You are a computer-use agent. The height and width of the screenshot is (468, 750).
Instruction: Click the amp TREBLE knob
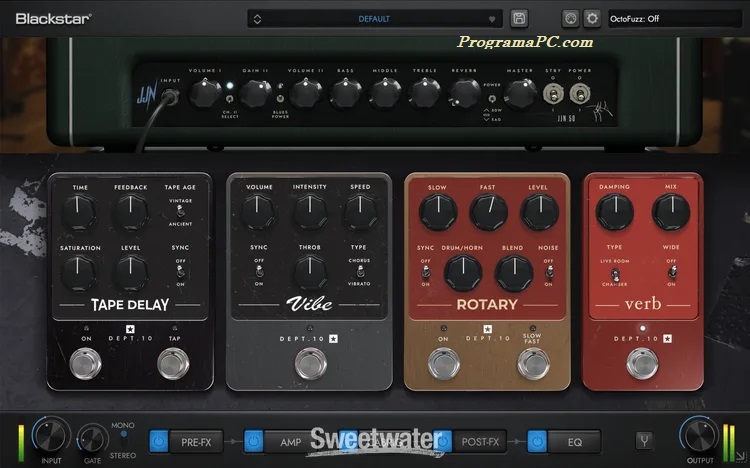coord(424,93)
